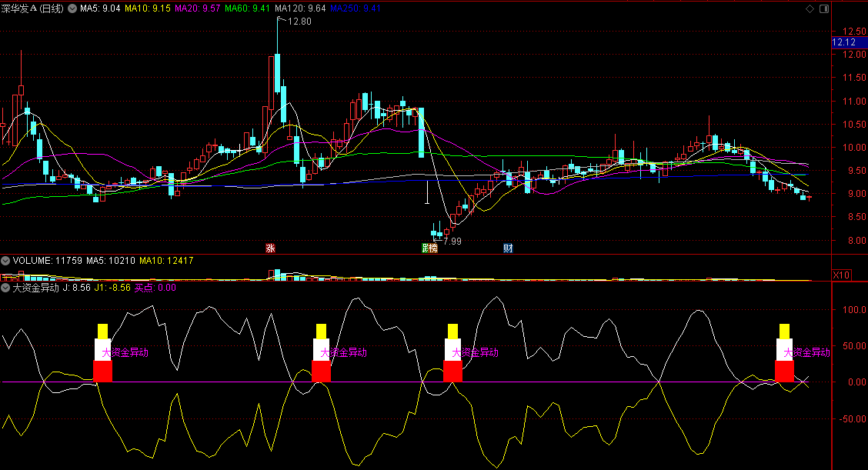This screenshot has width=868, height=470.
Task: Click the MA5: 9.04 label
Action: (100, 9)
